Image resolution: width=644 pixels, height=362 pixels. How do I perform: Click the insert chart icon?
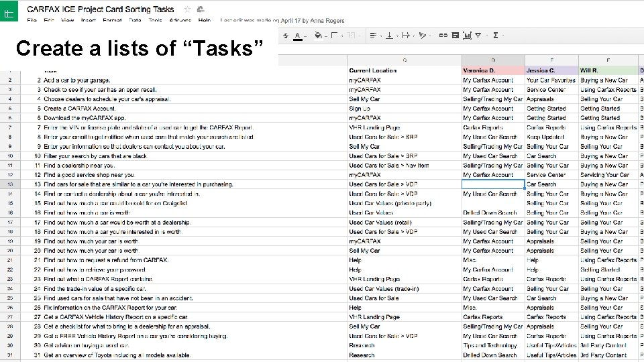point(467,36)
